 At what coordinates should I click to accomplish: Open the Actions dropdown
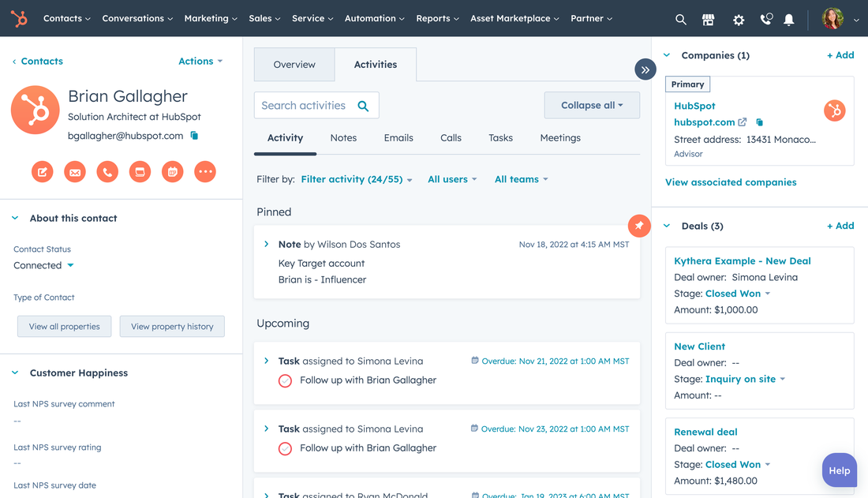pos(200,62)
